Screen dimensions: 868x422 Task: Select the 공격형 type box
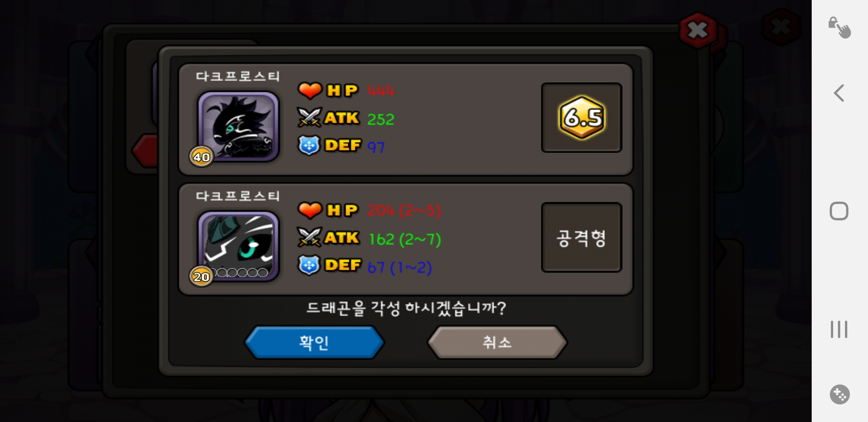pyautogui.click(x=581, y=237)
